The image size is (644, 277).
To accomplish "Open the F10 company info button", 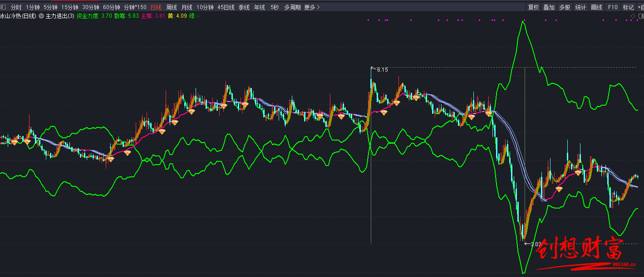I will tap(613, 7).
